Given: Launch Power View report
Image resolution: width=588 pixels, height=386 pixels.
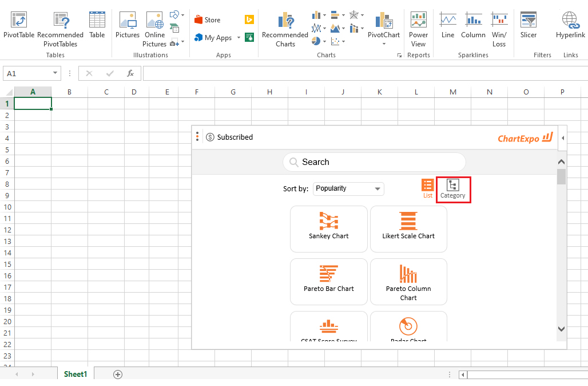Looking at the screenshot, I should click(419, 29).
